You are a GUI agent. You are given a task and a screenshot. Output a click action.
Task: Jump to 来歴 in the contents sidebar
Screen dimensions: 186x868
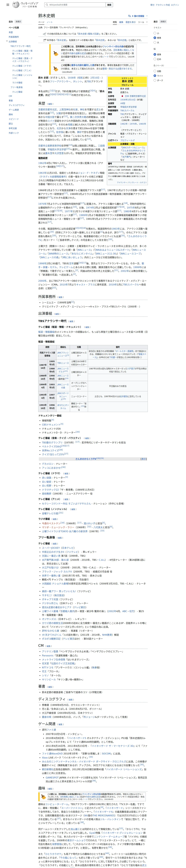coord(11,32)
